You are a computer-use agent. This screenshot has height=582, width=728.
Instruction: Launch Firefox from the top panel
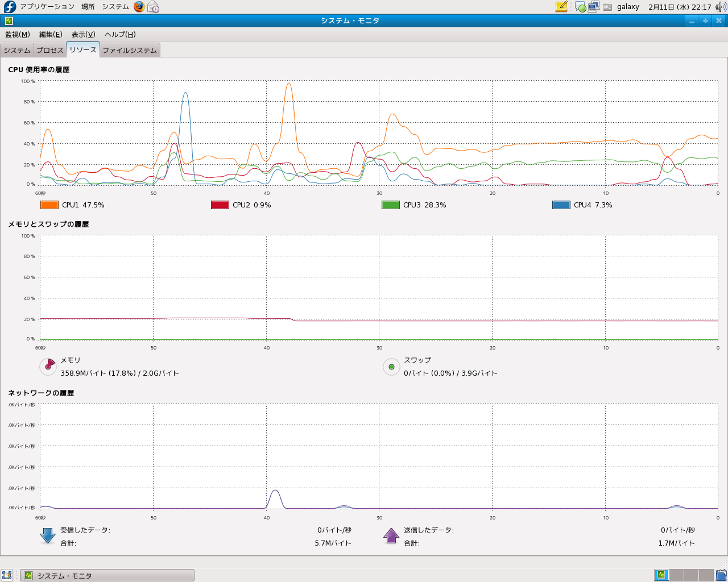(x=139, y=7)
